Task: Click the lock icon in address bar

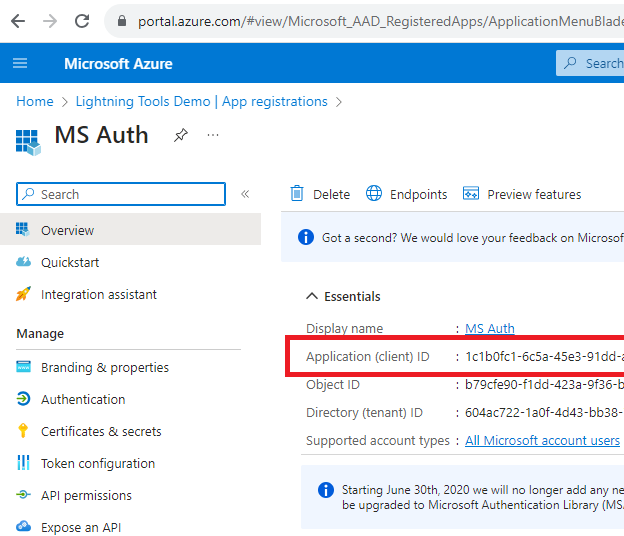Action: (x=122, y=21)
